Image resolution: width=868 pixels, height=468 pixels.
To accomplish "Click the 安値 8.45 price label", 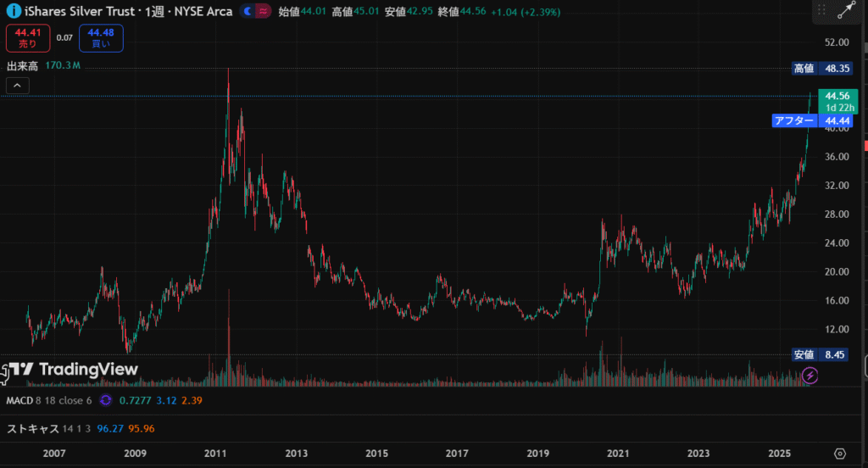I will [x=821, y=354].
